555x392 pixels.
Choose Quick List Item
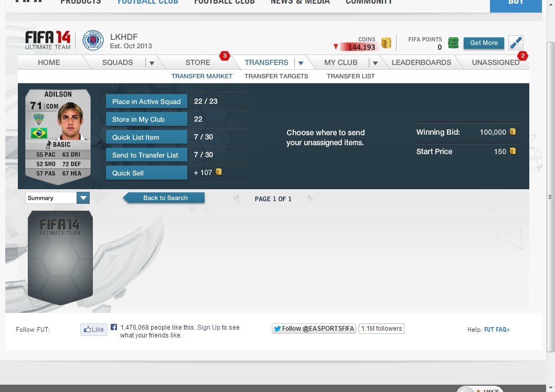point(146,137)
